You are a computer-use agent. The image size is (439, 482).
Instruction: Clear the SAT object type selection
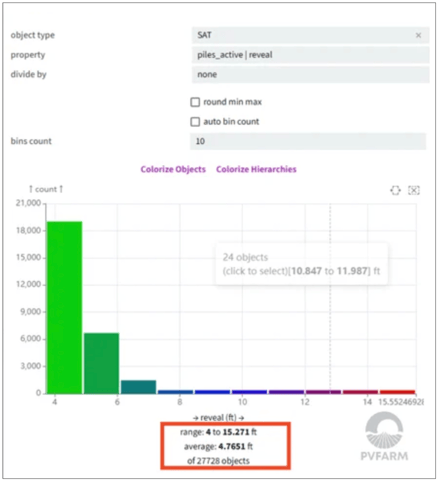418,35
